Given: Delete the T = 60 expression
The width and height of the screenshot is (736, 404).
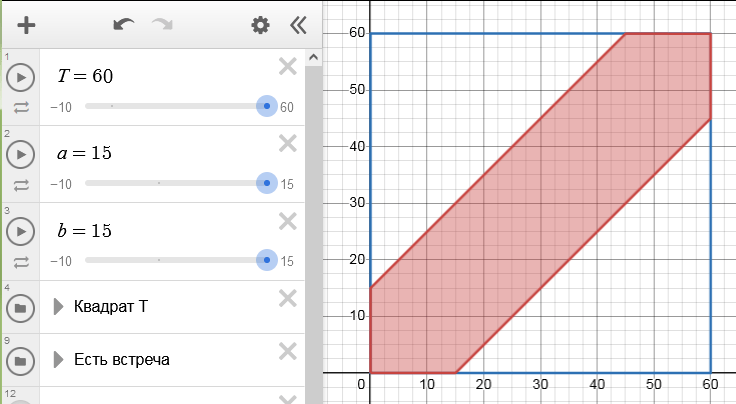Looking at the screenshot, I should tap(288, 67).
